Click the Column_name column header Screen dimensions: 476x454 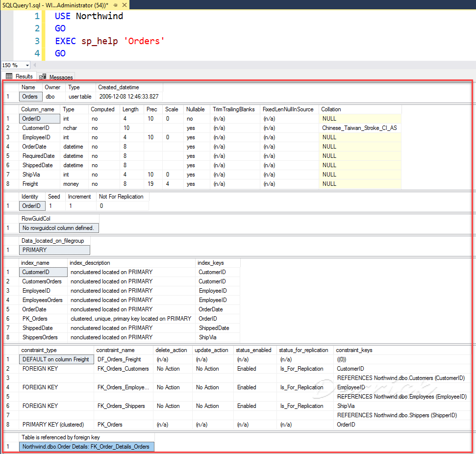(40, 109)
